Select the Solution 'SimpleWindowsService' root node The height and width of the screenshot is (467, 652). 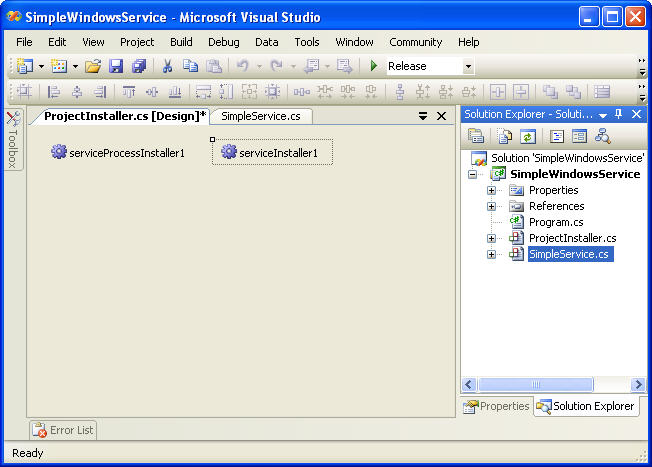tap(567, 158)
